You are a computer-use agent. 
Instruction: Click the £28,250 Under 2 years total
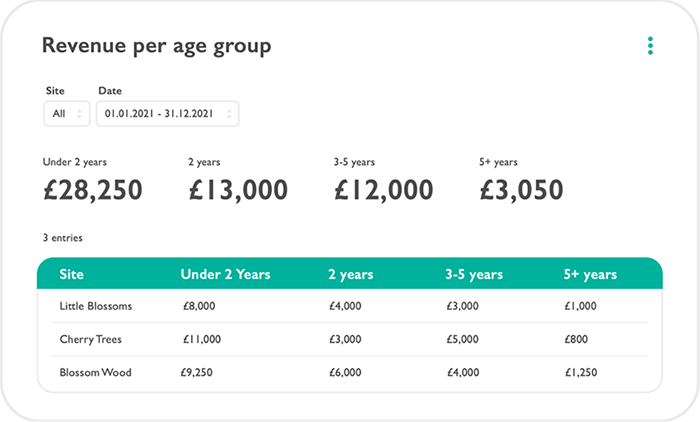pos(93,190)
